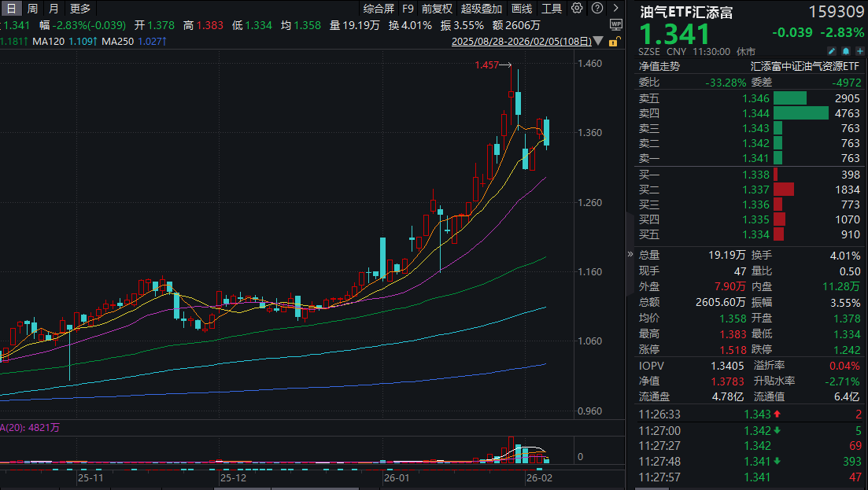Click the right arrow toolbar overflow icon
This screenshot has width=868, height=490.
615,9
